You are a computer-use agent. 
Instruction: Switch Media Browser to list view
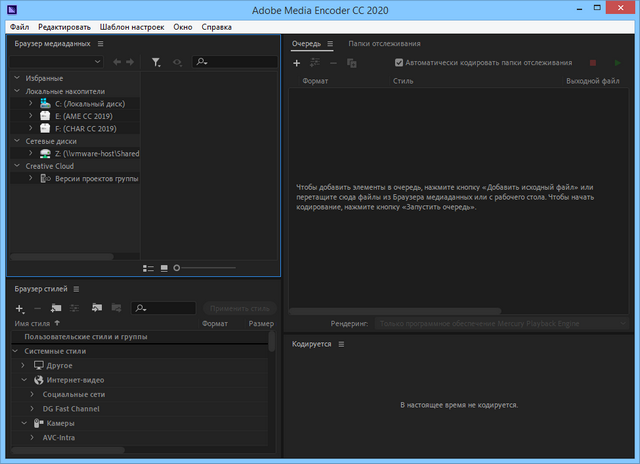148,268
